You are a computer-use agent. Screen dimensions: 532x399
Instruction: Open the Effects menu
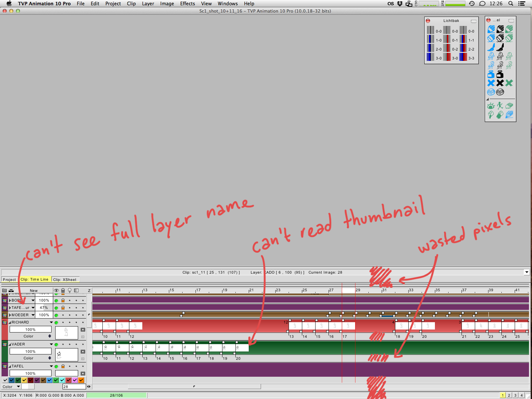tap(188, 4)
